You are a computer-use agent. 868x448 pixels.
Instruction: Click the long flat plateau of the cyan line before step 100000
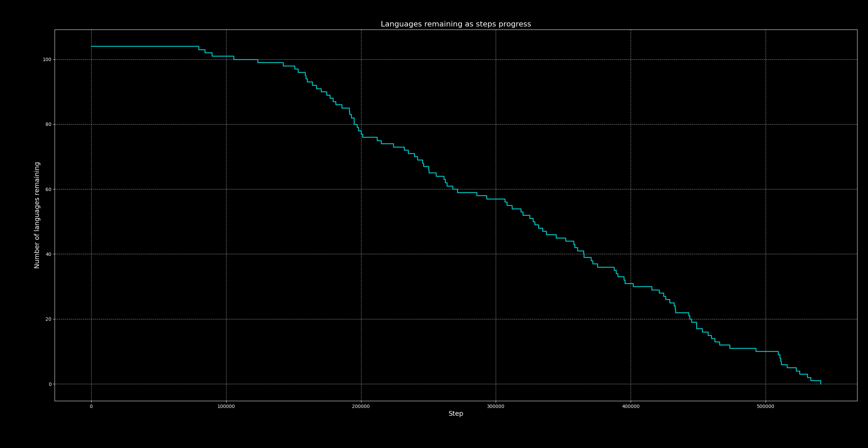click(146, 46)
